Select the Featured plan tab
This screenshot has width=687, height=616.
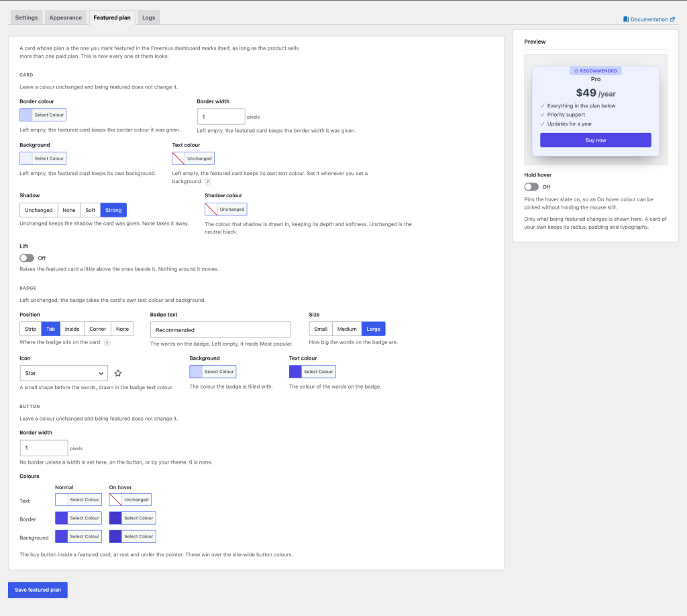point(112,17)
